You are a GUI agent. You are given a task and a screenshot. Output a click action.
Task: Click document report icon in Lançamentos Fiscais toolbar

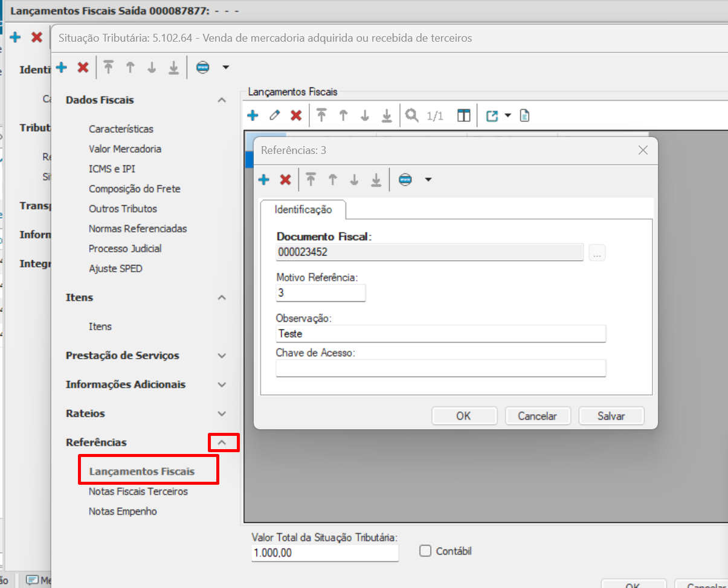tap(524, 115)
